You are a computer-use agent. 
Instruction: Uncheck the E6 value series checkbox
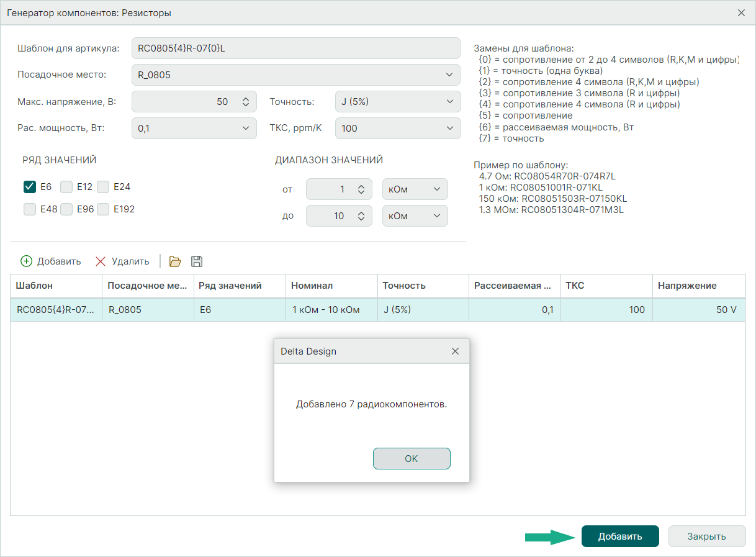point(30,187)
